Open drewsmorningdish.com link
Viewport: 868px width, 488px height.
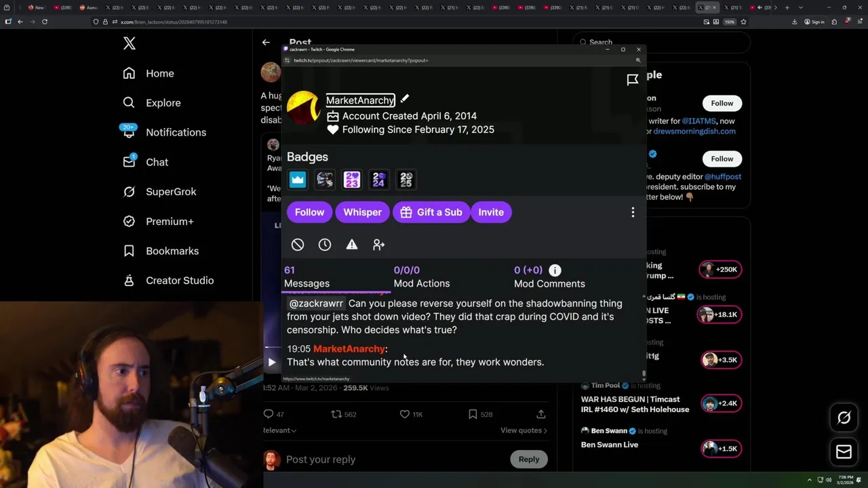(x=694, y=131)
